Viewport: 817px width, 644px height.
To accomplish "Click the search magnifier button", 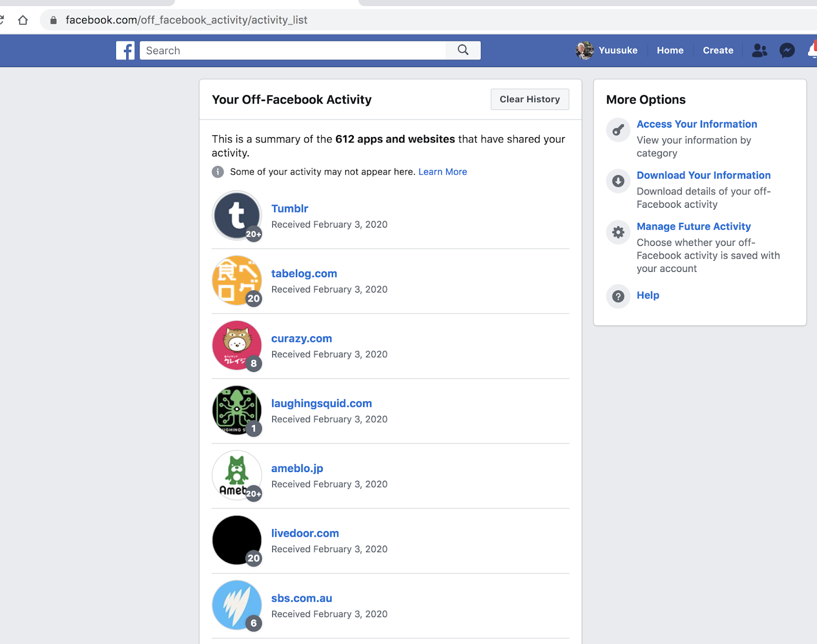I will [x=463, y=50].
